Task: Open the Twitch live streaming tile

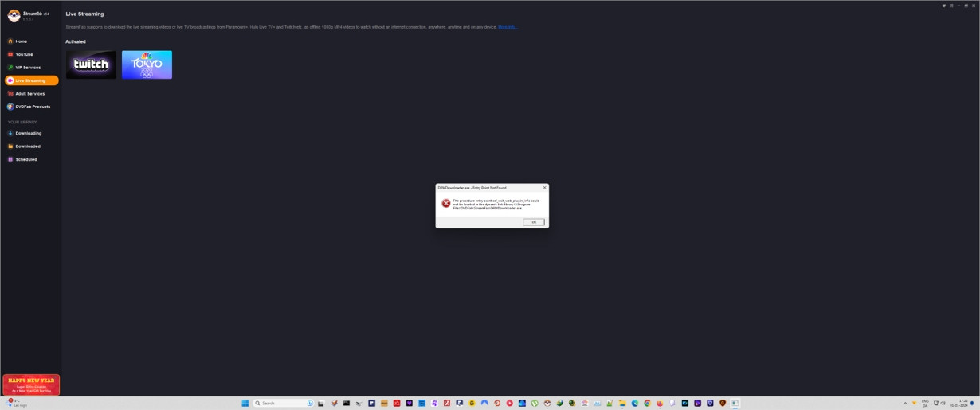Action: click(91, 64)
